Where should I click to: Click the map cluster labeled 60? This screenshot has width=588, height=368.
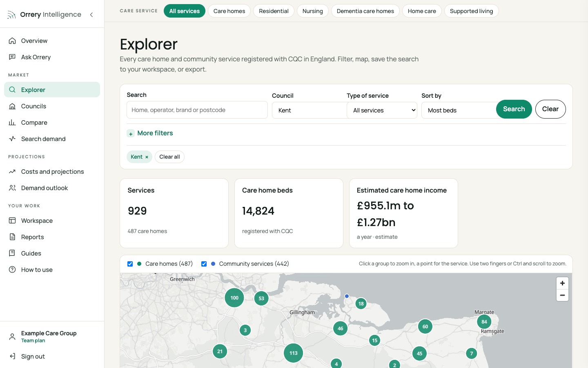coord(425,327)
